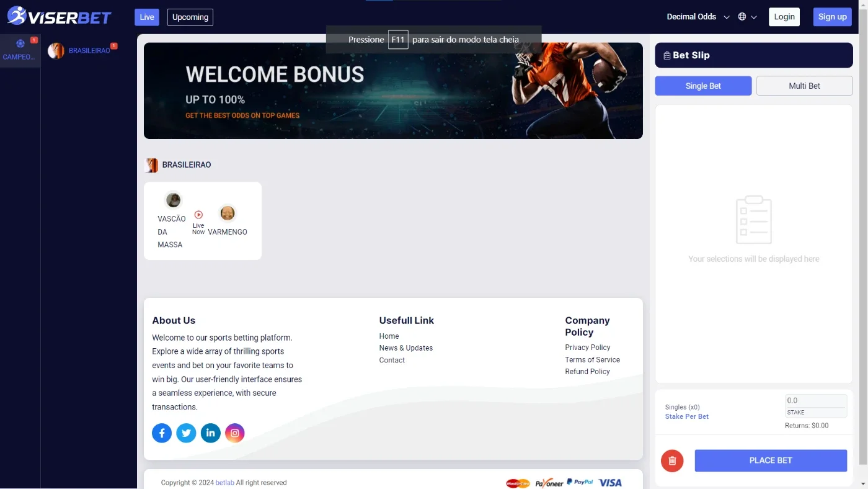Click the Sign up button
Viewport: 868px width, 489px height.
832,17
